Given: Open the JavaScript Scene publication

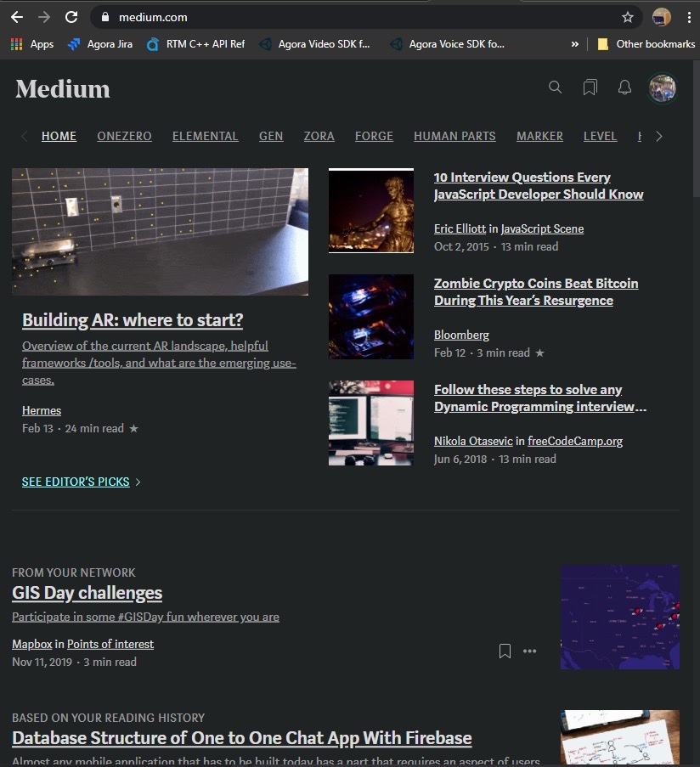Looking at the screenshot, I should 542,229.
